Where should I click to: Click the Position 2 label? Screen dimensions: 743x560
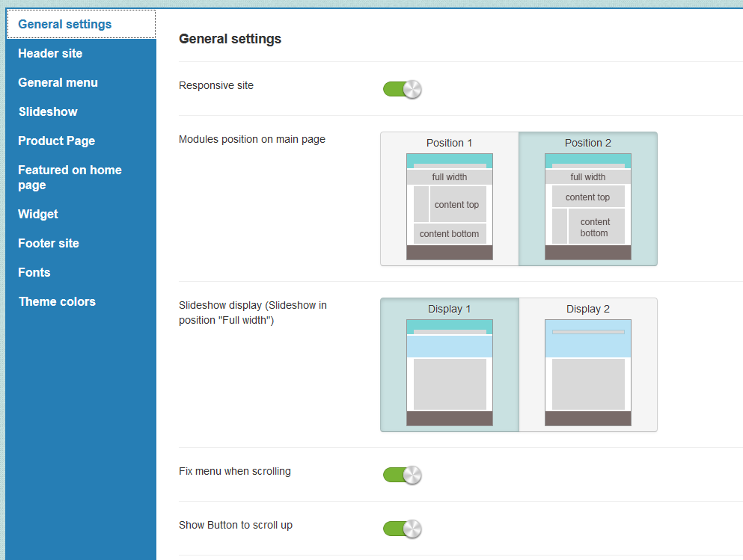pyautogui.click(x=587, y=143)
